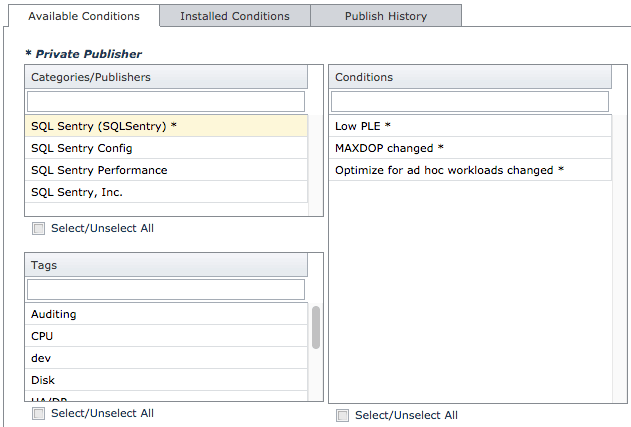Select the SQL Sentry Performance category
The width and height of the screenshot is (631, 427).
pyautogui.click(x=166, y=170)
